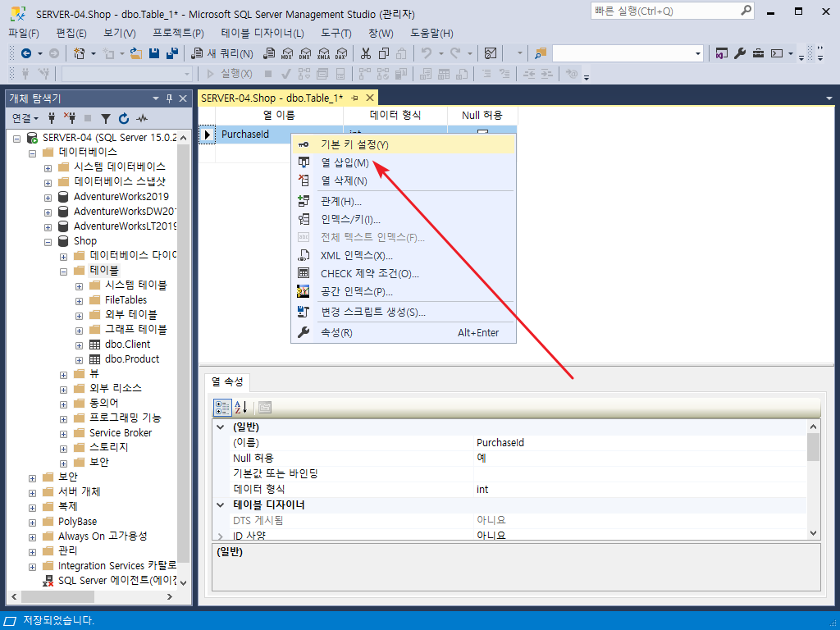Image resolution: width=840 pixels, height=630 pixels.
Task: Choose 관계(H)... from context menu
Action: (404, 202)
